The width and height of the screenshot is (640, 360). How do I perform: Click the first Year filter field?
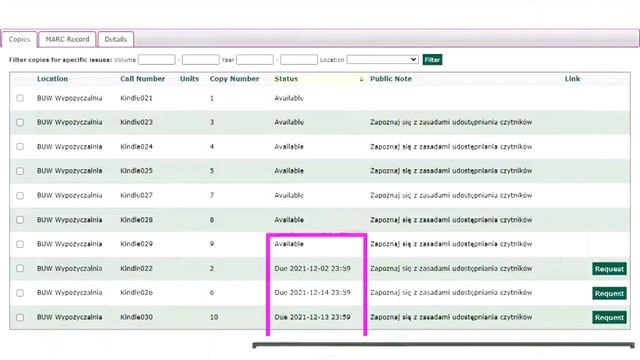(255, 60)
